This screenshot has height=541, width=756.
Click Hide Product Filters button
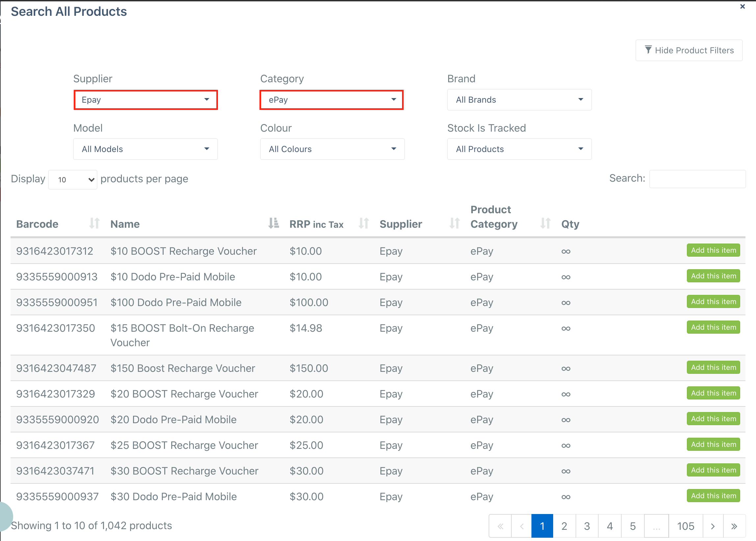click(x=689, y=50)
